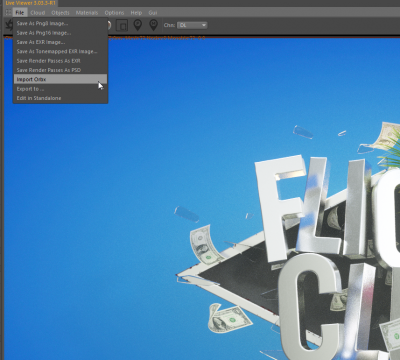Open the Help menu
The width and height of the screenshot is (400, 360).
(136, 13)
